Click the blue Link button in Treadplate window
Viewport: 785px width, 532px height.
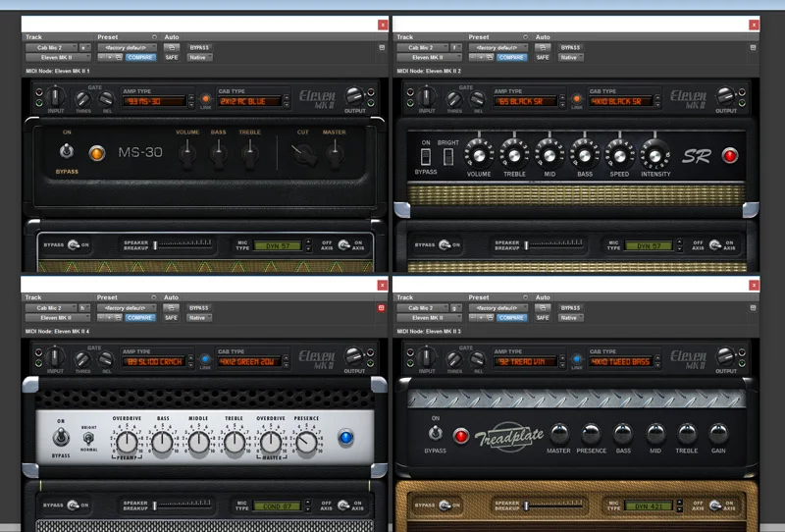576,358
